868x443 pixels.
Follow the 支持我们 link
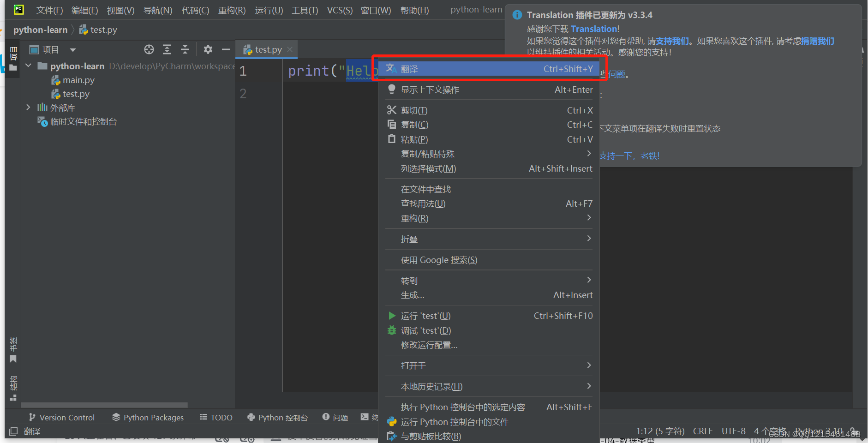672,41
